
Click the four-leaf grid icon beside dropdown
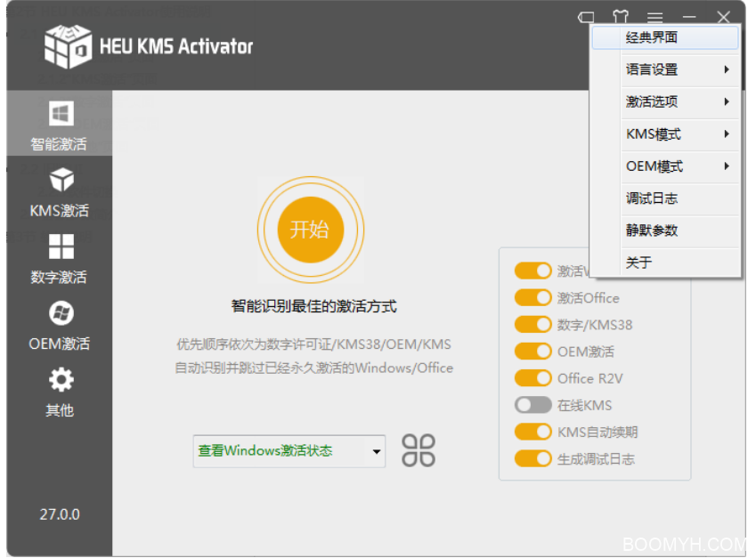(419, 450)
